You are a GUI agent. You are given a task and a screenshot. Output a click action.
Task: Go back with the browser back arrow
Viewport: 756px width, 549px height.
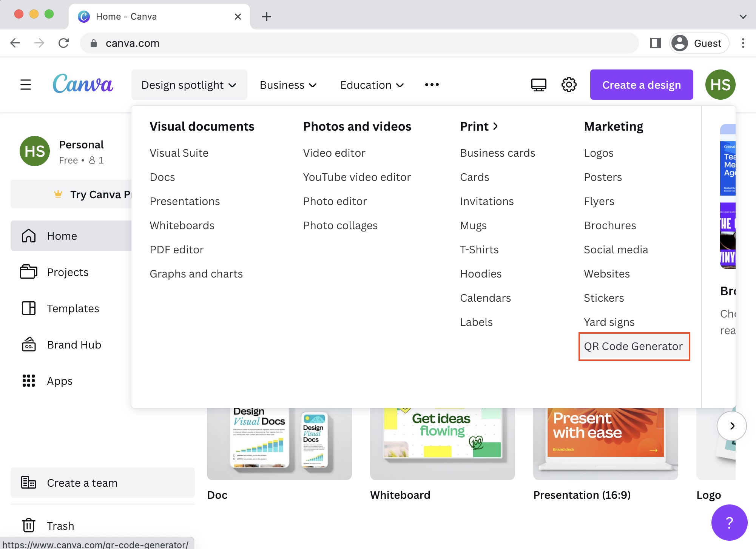(x=15, y=43)
